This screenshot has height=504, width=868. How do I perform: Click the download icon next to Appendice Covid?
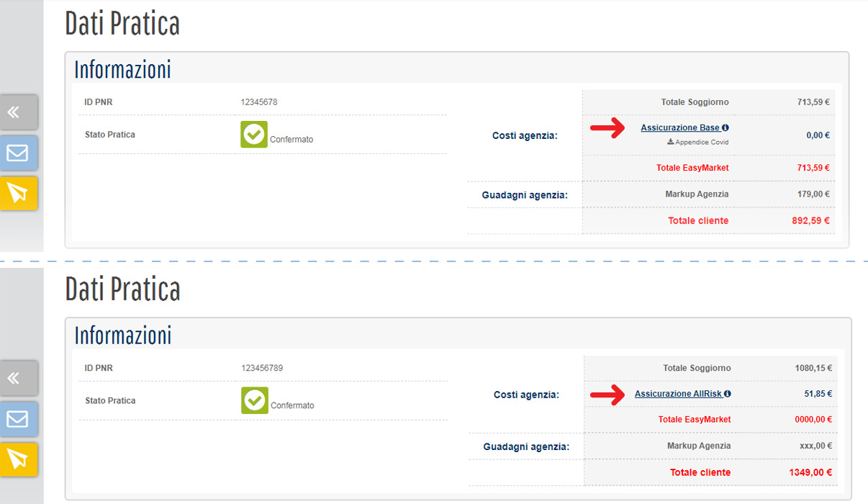point(671,143)
